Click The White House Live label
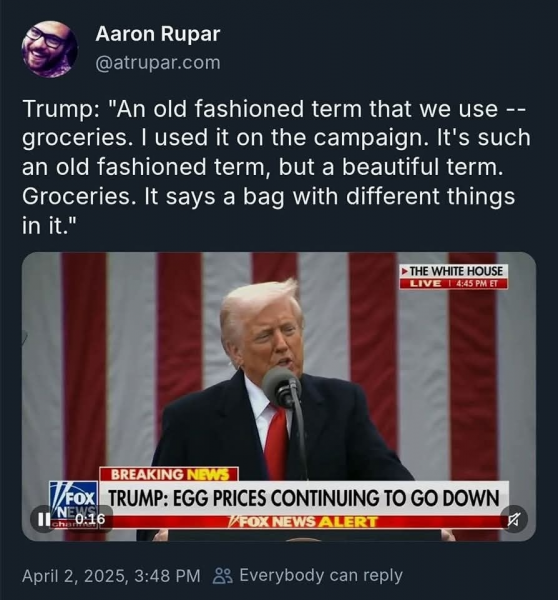Screen dimensions: 558x600 (x=454, y=277)
